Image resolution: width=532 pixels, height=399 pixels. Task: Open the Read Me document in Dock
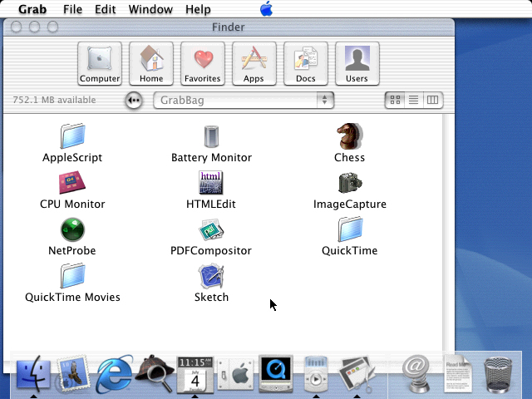[458, 373]
